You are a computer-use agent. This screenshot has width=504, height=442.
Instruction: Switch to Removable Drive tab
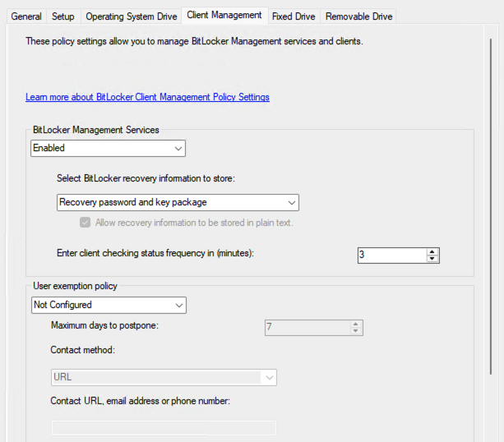[358, 16]
